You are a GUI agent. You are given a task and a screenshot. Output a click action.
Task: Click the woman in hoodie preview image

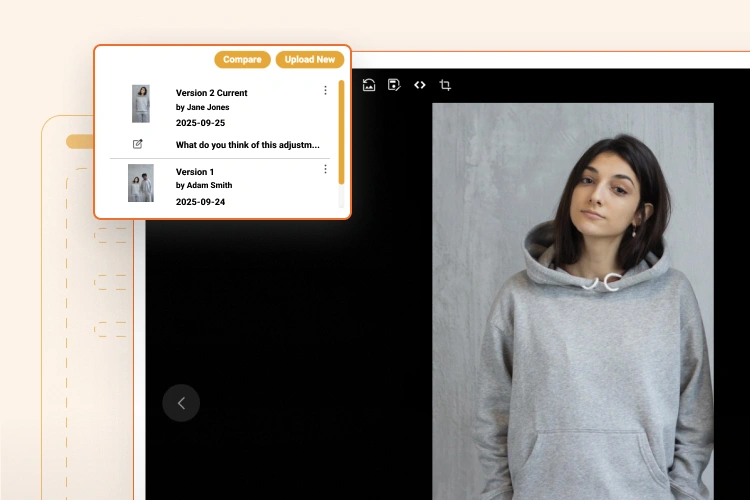point(572,300)
